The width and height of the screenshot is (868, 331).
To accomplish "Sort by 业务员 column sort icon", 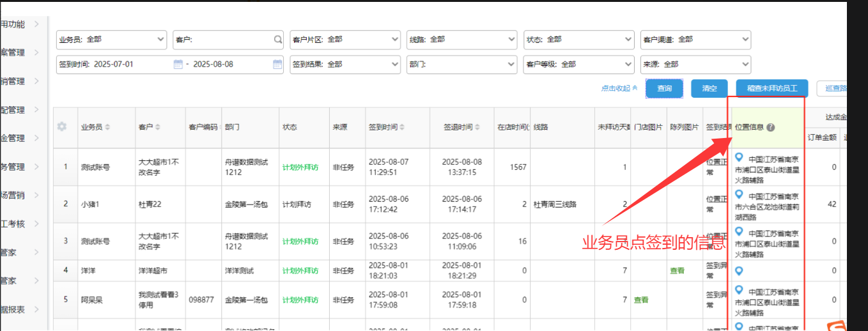I will point(108,127).
